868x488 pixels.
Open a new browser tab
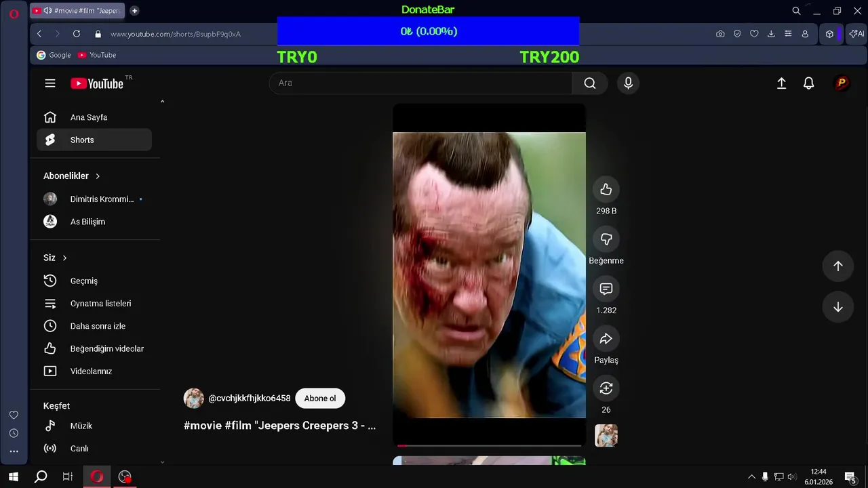click(134, 11)
